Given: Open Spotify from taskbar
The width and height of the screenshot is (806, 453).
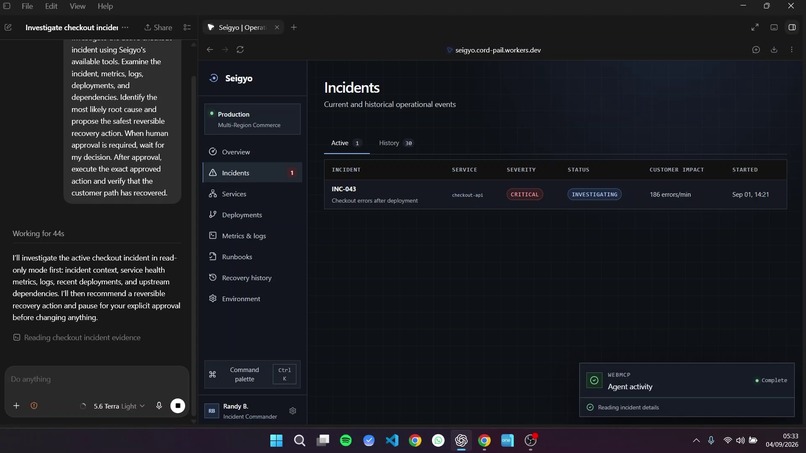Looking at the screenshot, I should pos(345,440).
